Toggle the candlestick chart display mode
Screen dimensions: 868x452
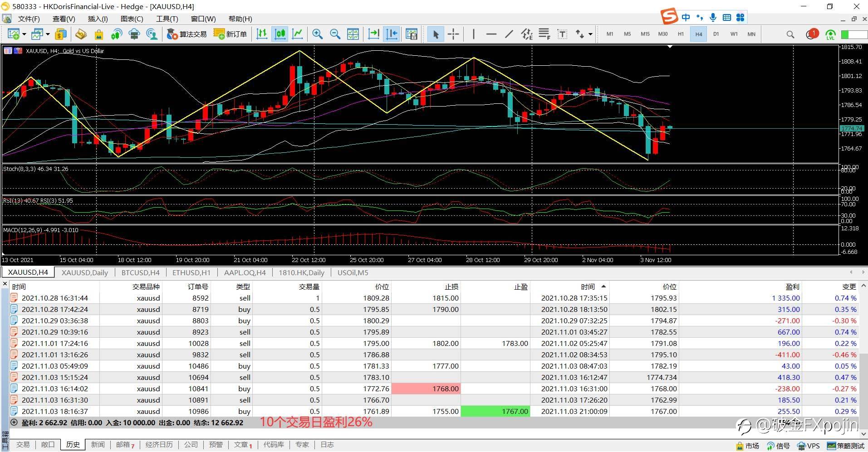(x=280, y=34)
